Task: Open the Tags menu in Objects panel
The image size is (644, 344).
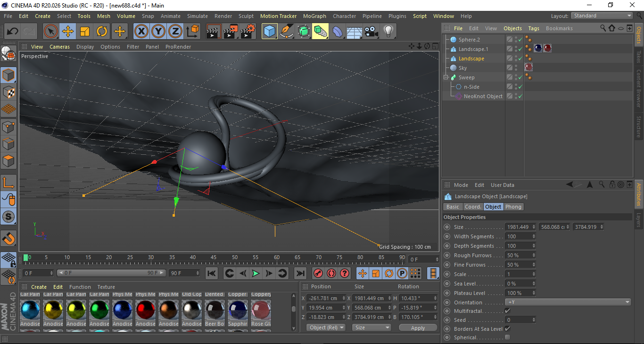Action: coord(534,28)
